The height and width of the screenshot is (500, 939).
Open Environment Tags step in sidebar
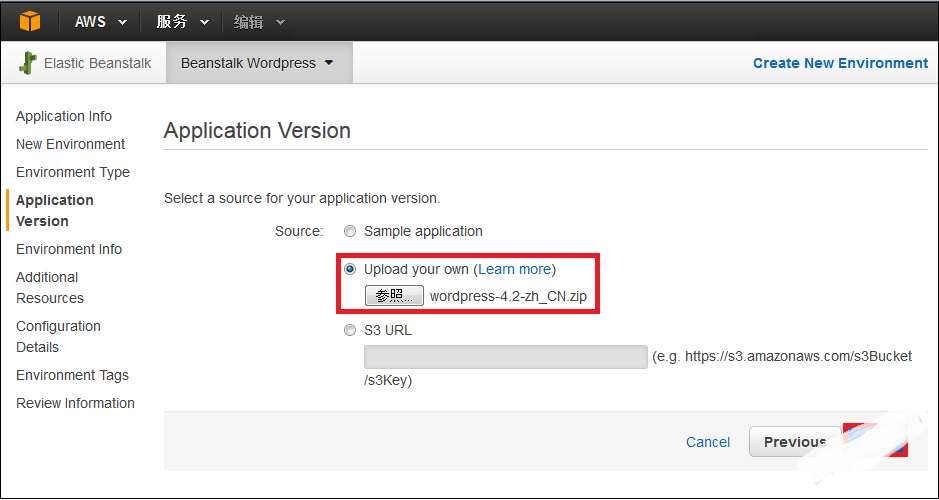tap(72, 375)
